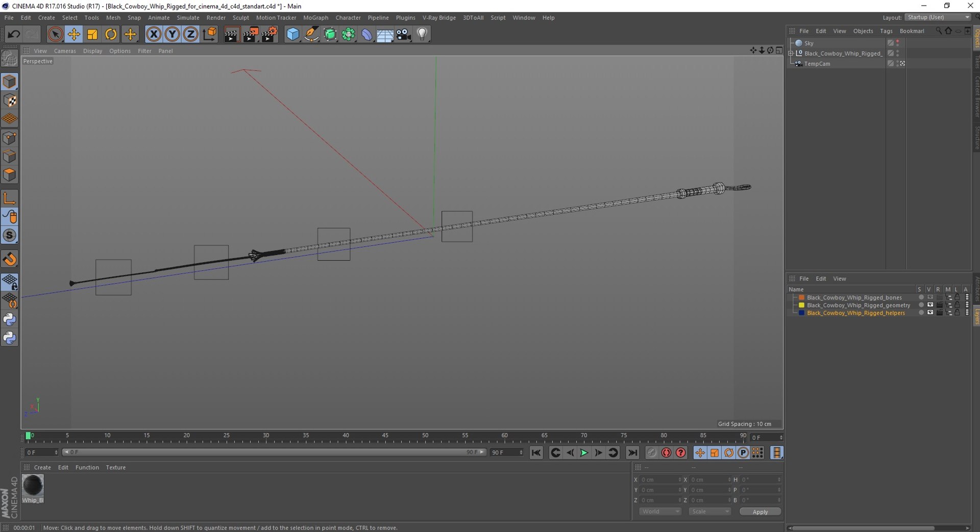
Task: Click the Apply button
Action: coord(760,512)
